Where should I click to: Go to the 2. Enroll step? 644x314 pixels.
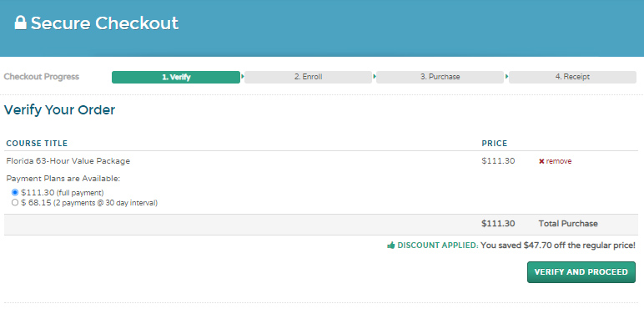308,78
